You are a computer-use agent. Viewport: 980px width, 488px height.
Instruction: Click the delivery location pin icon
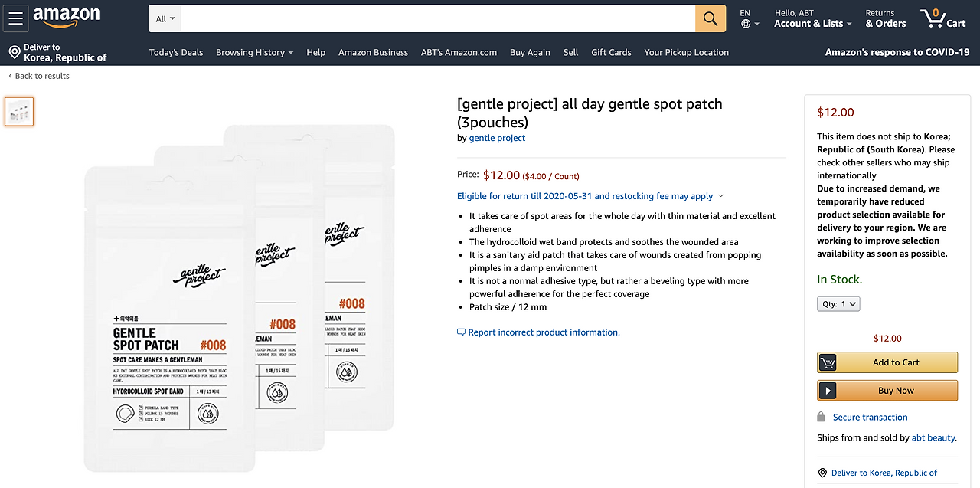[x=15, y=52]
